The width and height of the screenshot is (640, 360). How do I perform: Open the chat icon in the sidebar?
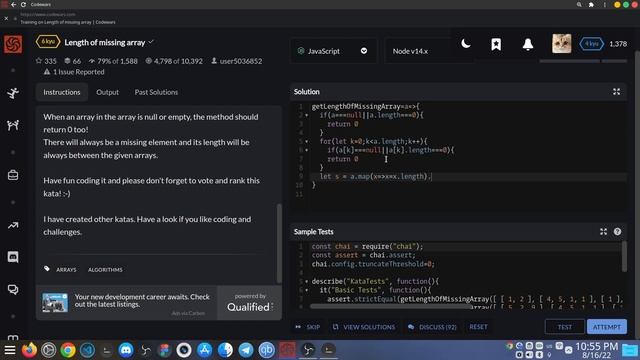tap(13, 257)
